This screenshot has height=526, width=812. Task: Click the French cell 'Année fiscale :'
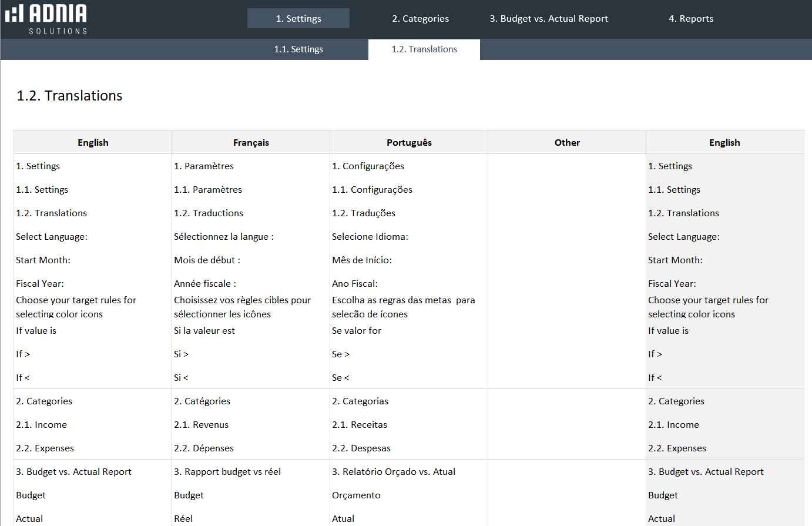tap(205, 283)
